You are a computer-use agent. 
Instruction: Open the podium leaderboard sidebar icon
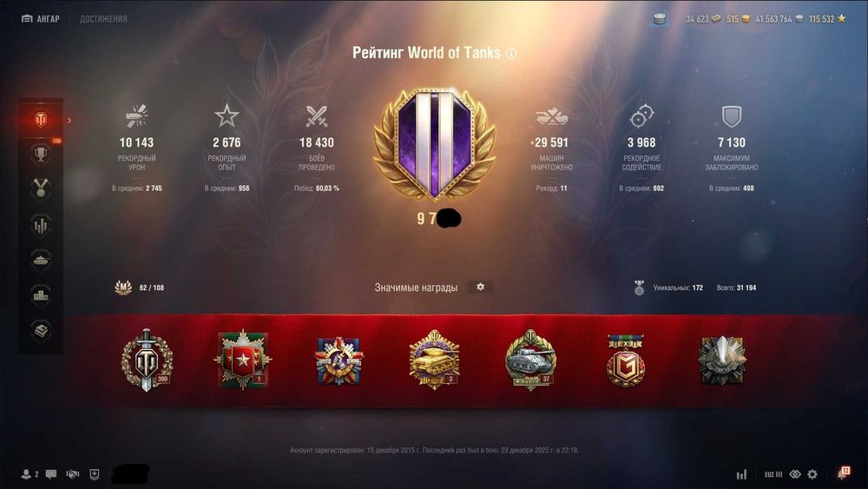pos(41,295)
